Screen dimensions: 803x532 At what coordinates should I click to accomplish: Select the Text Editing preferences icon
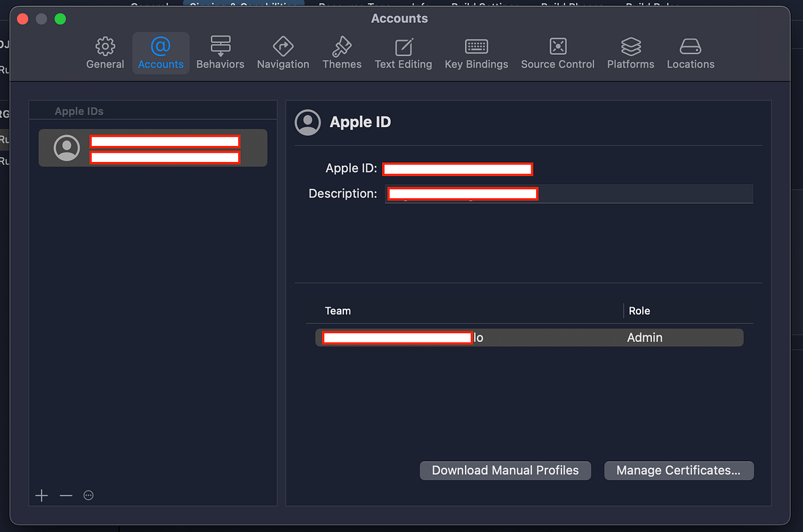403,52
